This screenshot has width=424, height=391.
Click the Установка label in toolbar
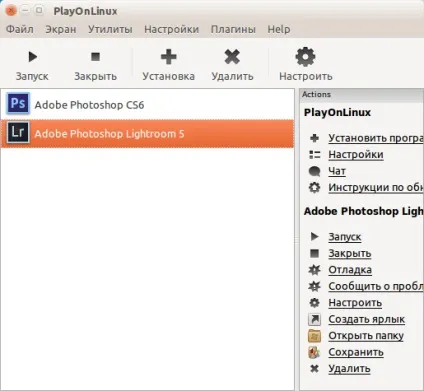[168, 76]
